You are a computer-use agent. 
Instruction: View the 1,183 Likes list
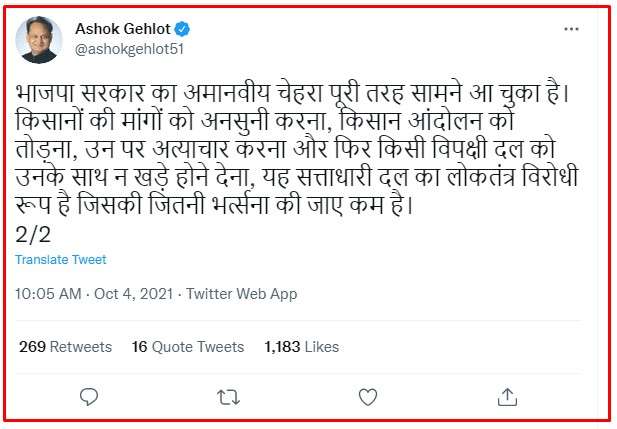point(302,347)
